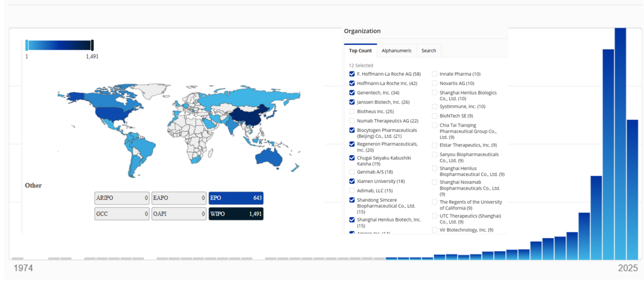Viewport: 644px width, 285px height.
Task: Uncheck Hoffmann-La Roche Inc. (42)
Action: [352, 83]
